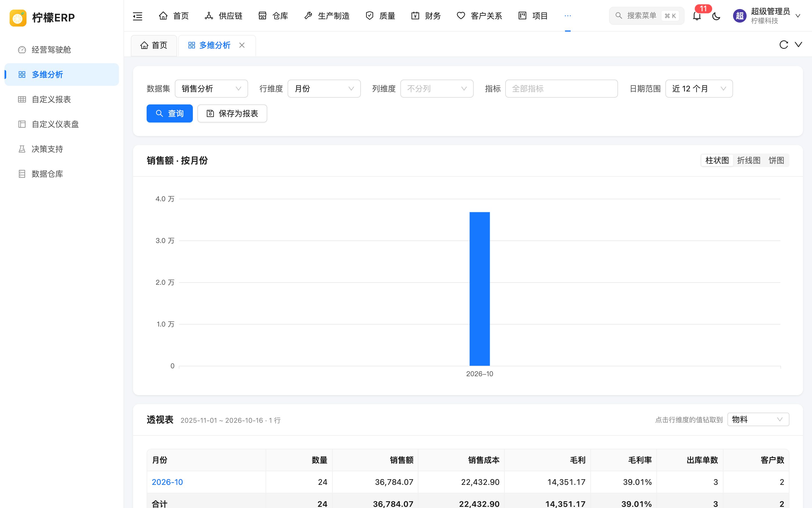Open 自定义仪表盘 in the sidebar

point(62,124)
